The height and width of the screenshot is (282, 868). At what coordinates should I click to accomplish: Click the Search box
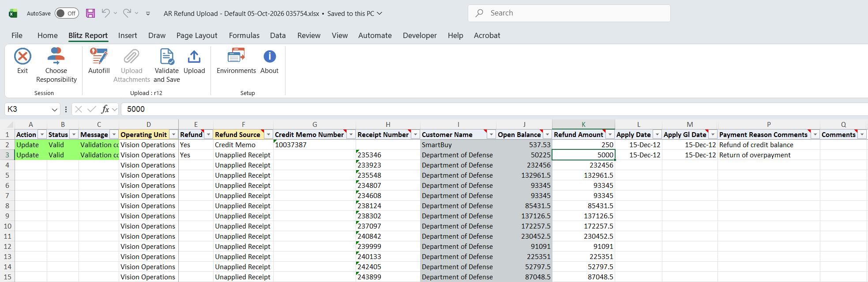[569, 13]
